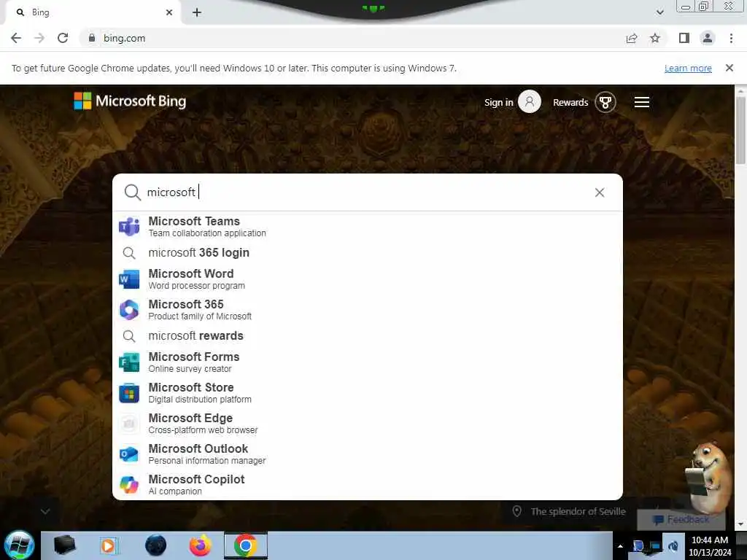Viewport: 747px width, 560px height.
Task: Open the Bing hamburger menu
Action: (642, 102)
